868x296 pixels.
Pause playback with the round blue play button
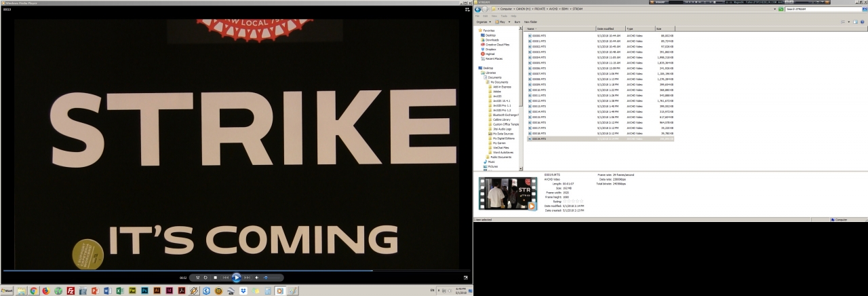236,277
